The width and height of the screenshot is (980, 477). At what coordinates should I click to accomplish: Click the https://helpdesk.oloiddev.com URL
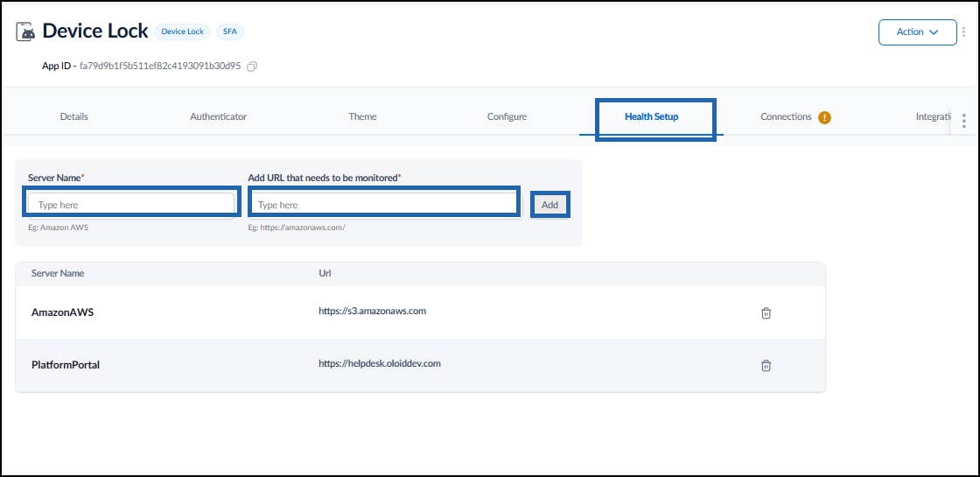click(x=380, y=363)
